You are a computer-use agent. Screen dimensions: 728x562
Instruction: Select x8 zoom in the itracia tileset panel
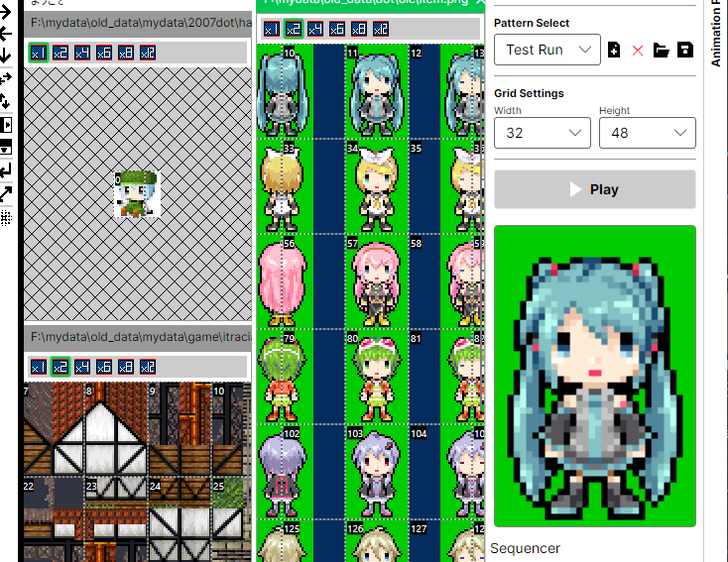point(126,367)
